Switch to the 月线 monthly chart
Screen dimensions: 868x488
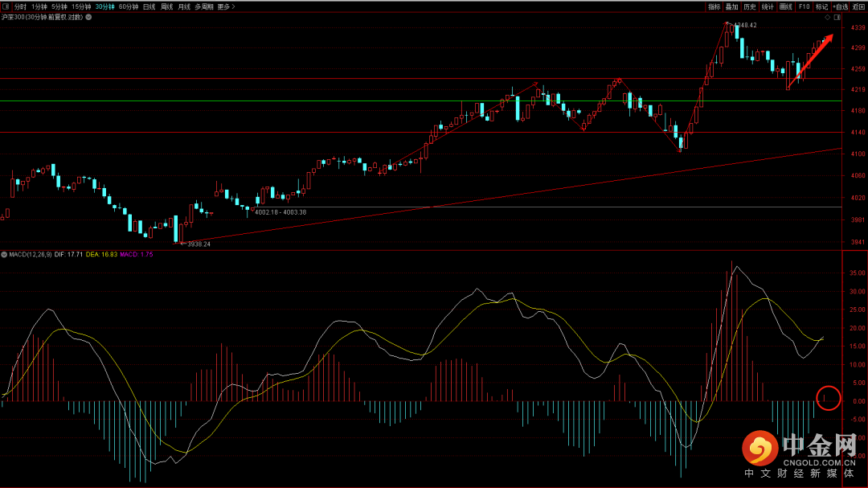(x=184, y=6)
